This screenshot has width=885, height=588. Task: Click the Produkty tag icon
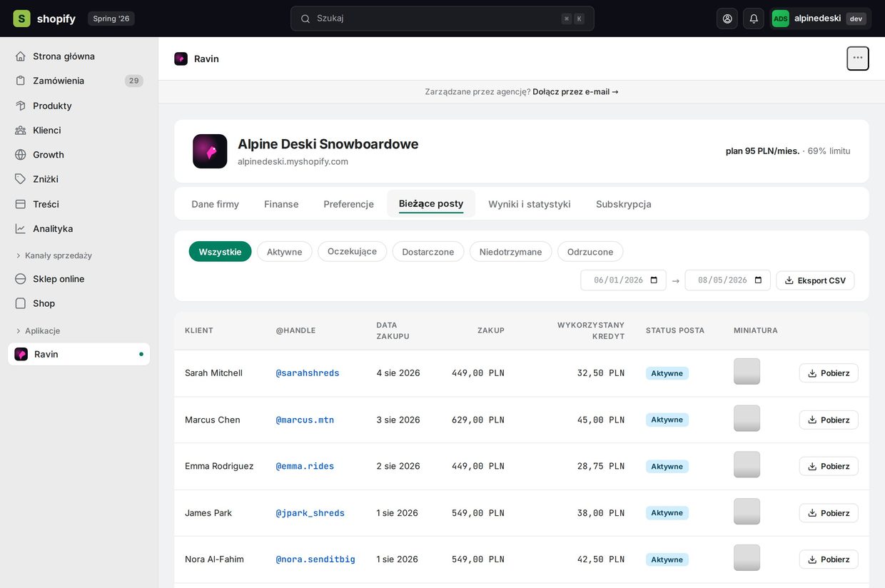click(x=21, y=106)
